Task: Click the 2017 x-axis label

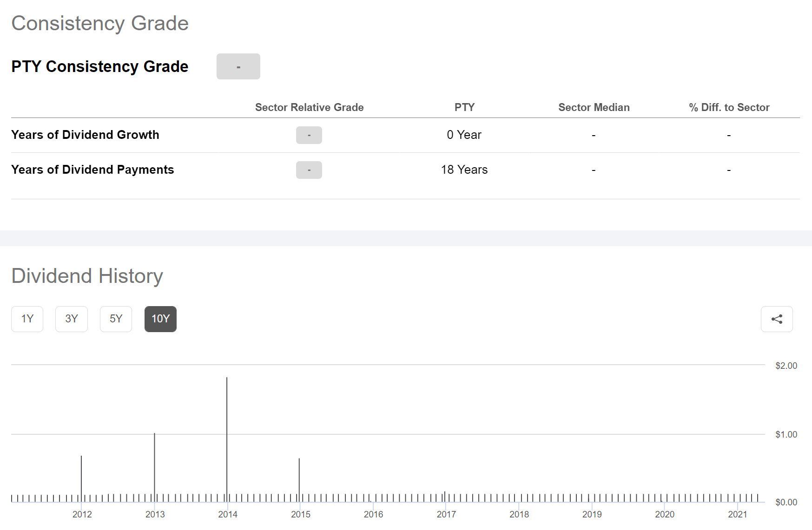Action: 446,514
